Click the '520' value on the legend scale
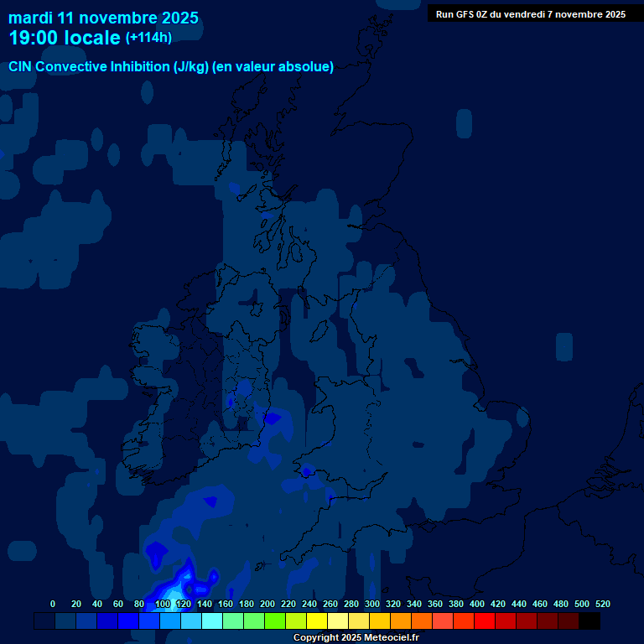Image resolution: width=644 pixels, height=644 pixels. point(602,604)
